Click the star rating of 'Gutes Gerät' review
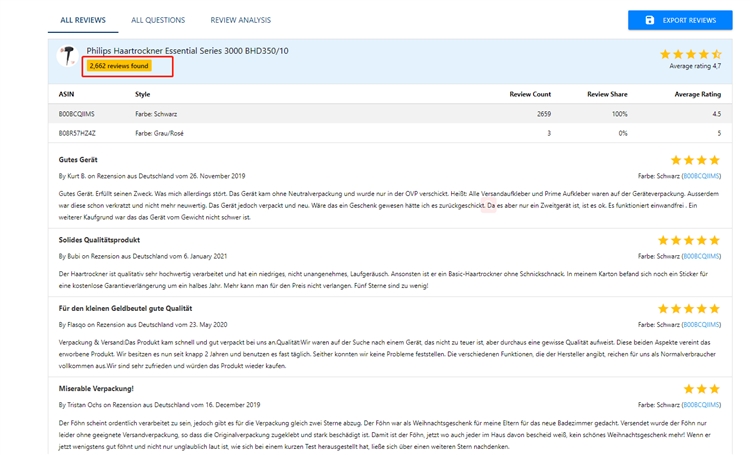Image resolution: width=750 pixels, height=455 pixels. coord(695,159)
